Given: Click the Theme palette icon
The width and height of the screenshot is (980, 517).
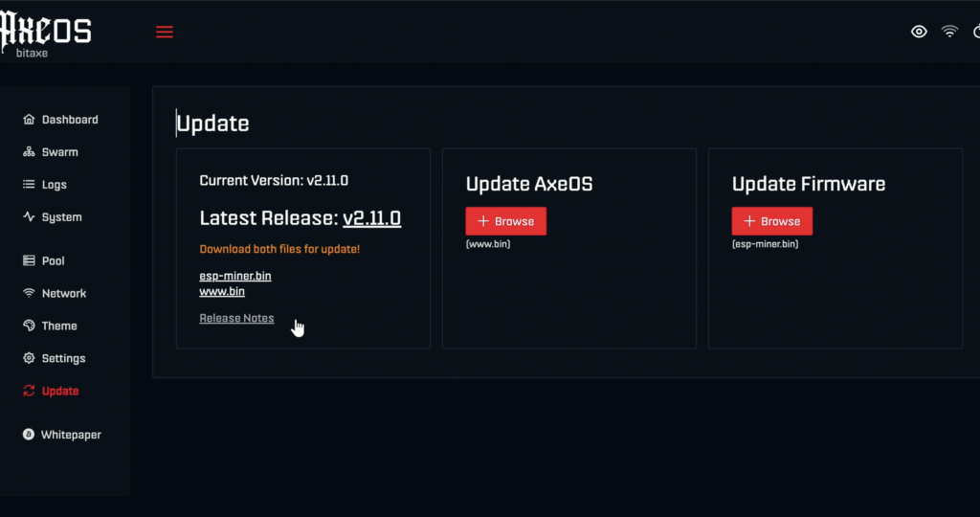Looking at the screenshot, I should (x=29, y=326).
